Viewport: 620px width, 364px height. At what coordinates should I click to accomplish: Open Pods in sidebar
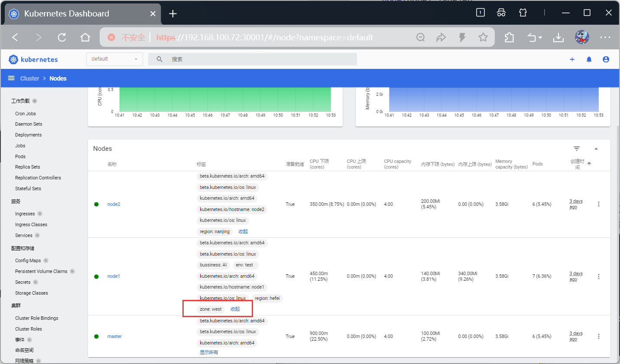point(20,156)
